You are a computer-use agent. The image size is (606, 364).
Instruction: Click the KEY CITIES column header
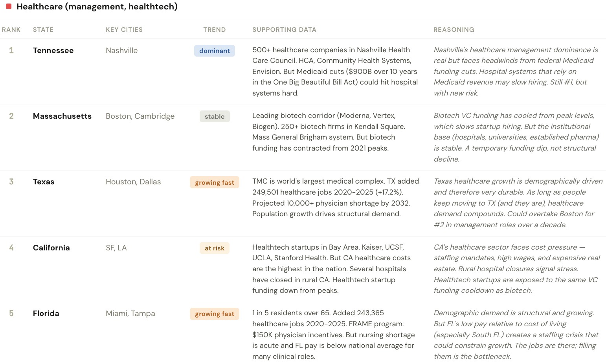[x=124, y=29]
